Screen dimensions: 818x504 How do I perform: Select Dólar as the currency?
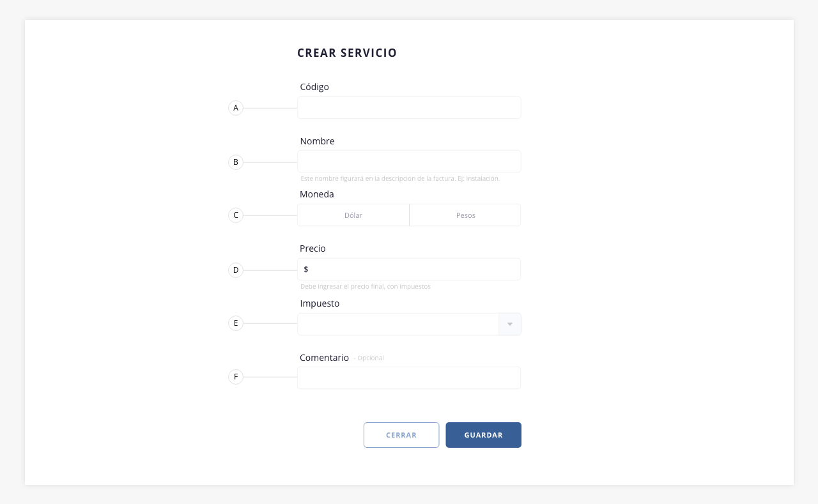coord(353,215)
